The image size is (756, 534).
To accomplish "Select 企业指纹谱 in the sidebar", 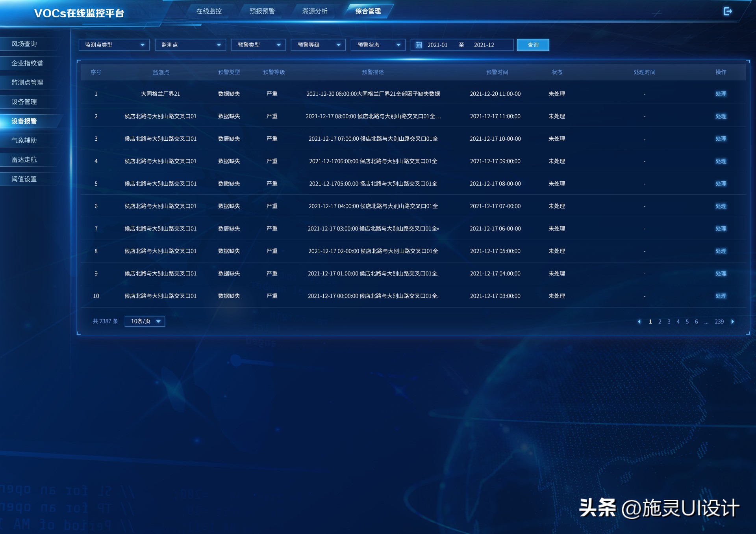I will 27,63.
